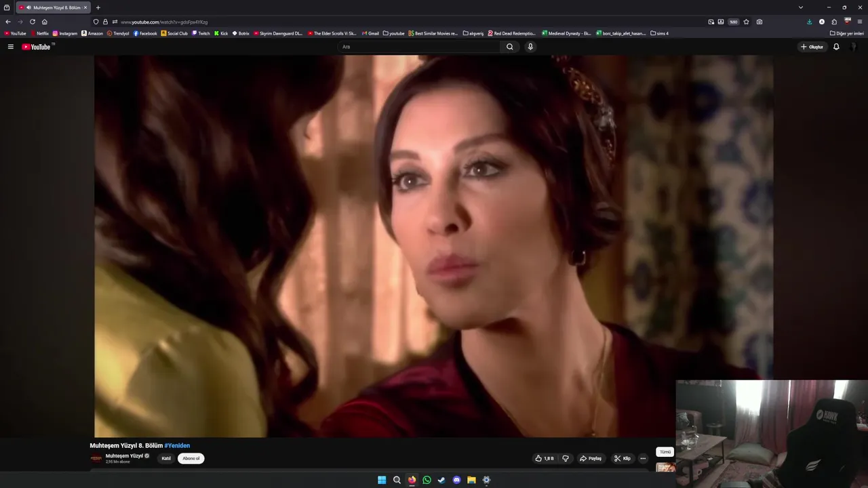Open YouTube notifications bell
Screen dimensions: 868x488
pyautogui.click(x=836, y=47)
